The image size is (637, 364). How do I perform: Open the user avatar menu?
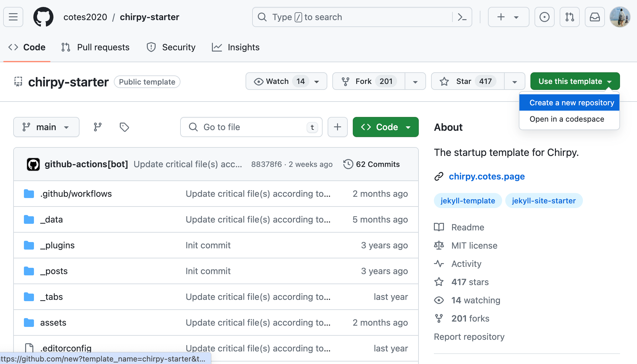[x=620, y=17]
